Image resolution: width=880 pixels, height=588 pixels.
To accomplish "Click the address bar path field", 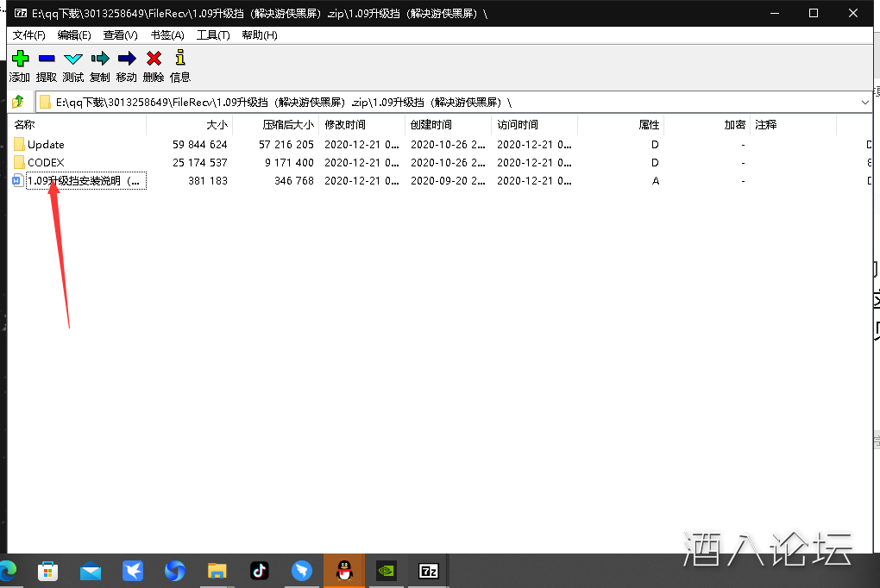I will (431, 102).
